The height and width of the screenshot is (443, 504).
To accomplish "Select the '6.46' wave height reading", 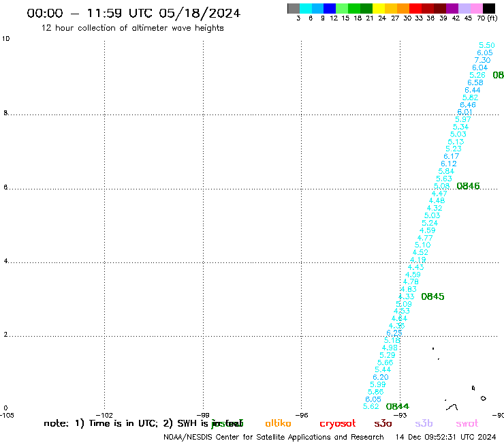I will (468, 105).
